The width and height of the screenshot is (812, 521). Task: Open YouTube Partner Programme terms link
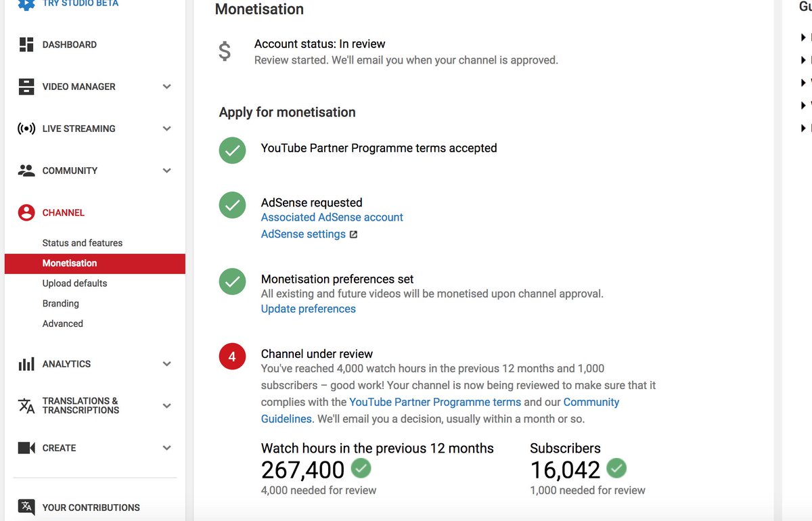click(x=435, y=402)
